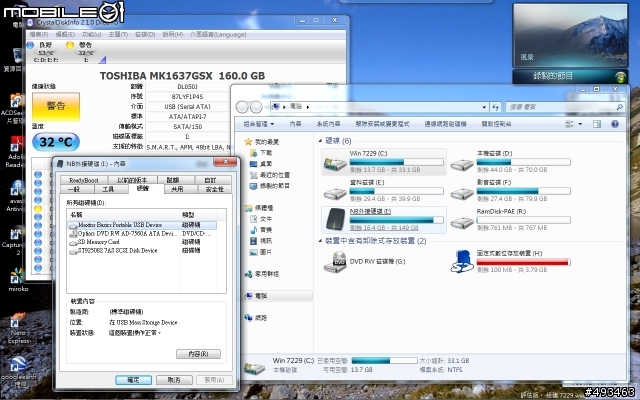The width and height of the screenshot is (640, 400).
Task: Select the SD Memory Card row
Action: [142, 242]
